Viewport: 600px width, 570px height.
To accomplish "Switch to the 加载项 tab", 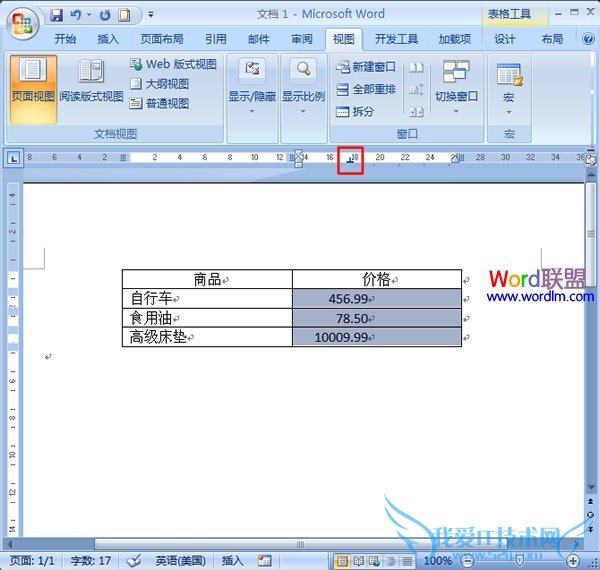I will [455, 39].
